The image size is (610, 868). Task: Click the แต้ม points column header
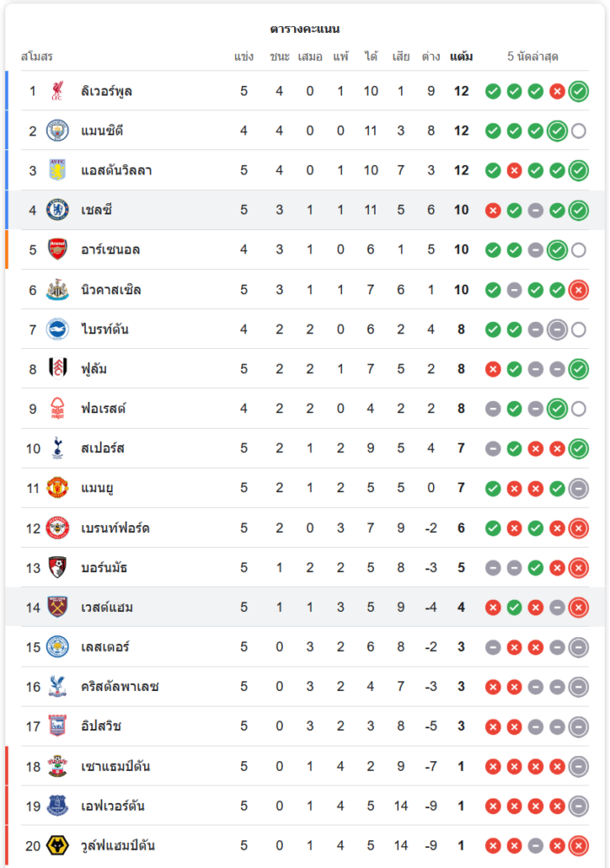[461, 57]
